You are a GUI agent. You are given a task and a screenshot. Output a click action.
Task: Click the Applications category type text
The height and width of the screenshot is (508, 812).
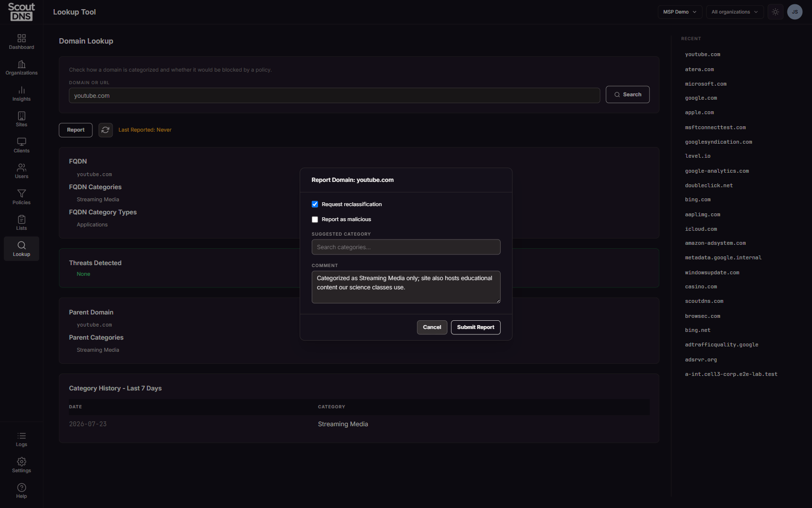(x=92, y=224)
